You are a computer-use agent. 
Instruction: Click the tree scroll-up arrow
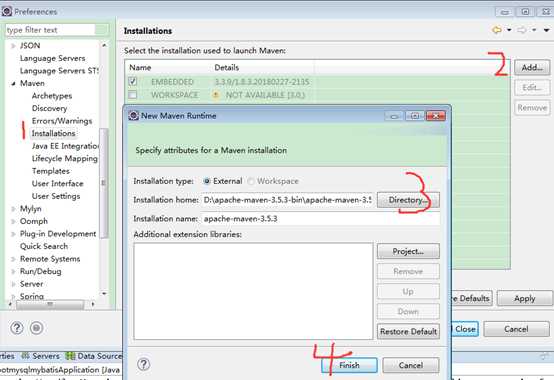click(x=104, y=45)
